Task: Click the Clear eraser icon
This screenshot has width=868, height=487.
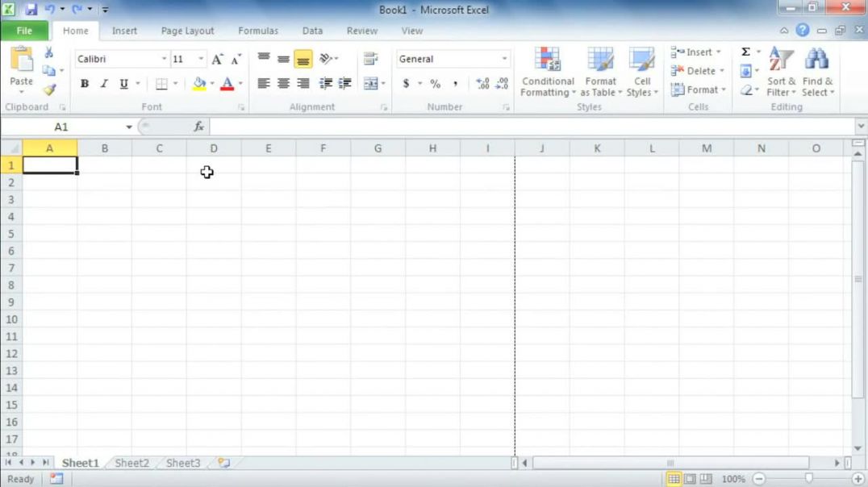Action: tap(746, 89)
